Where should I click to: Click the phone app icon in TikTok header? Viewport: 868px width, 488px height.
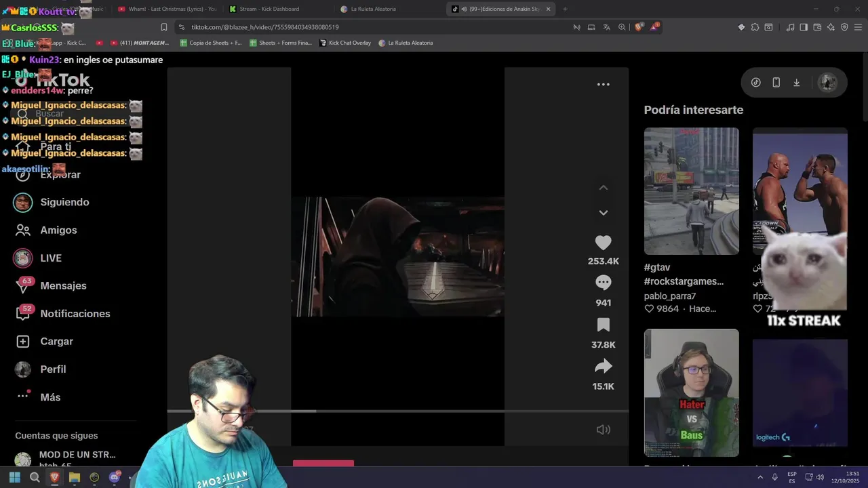pos(776,83)
